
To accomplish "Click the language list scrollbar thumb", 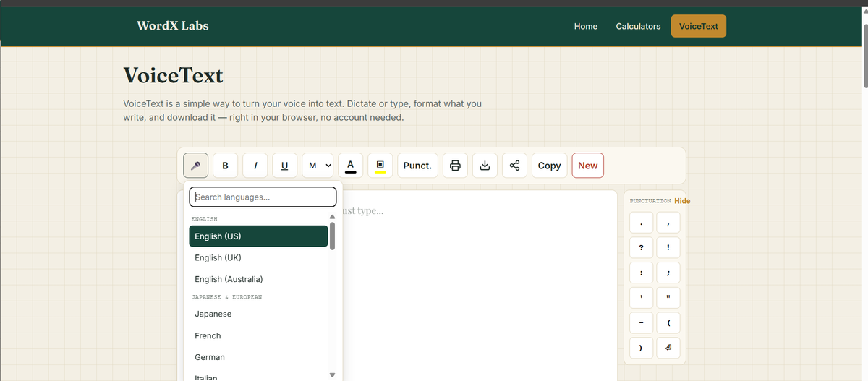I will pyautogui.click(x=333, y=236).
